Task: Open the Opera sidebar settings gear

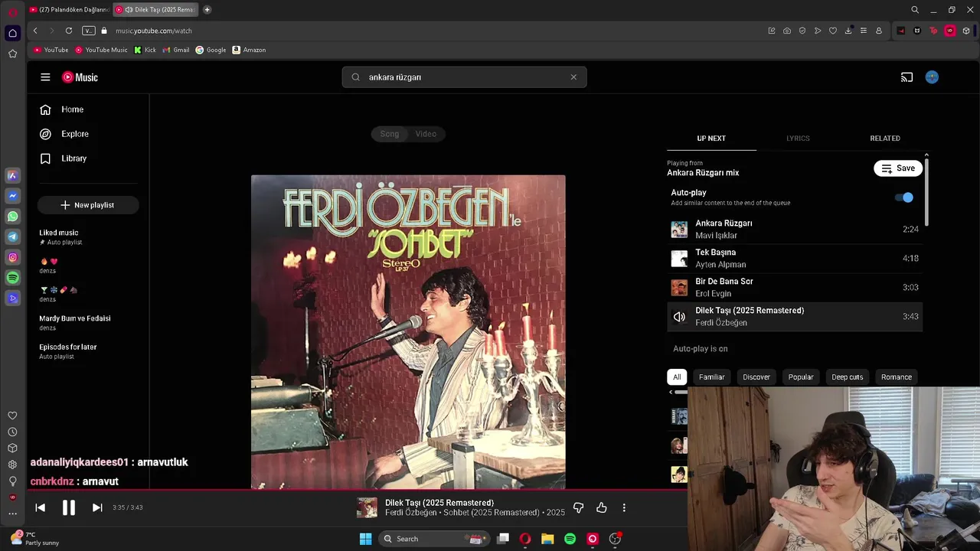Action: click(x=12, y=465)
